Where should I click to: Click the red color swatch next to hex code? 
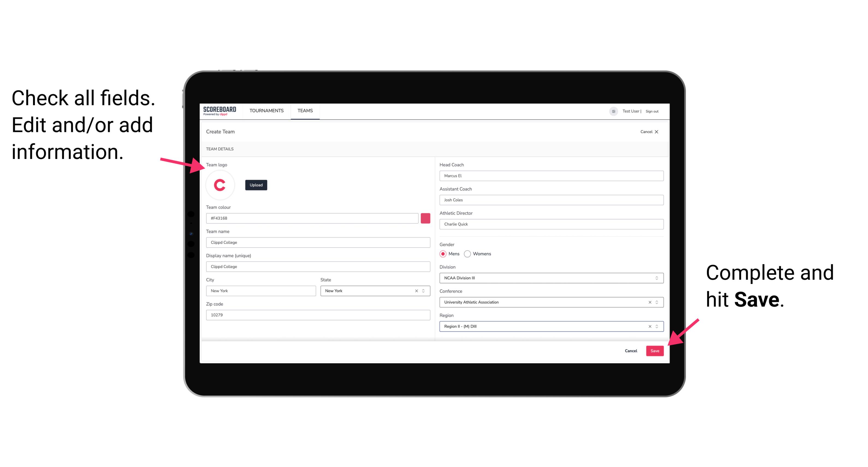click(x=425, y=218)
